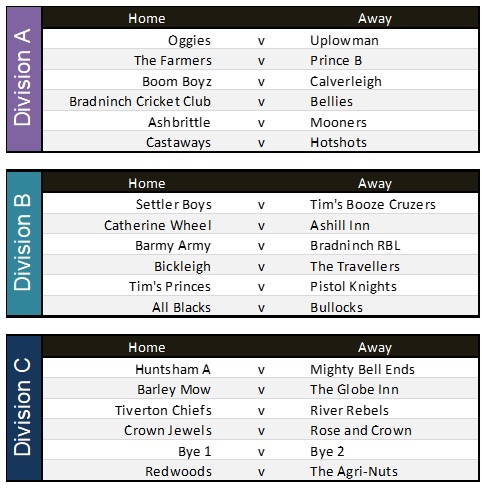Select the Mighty Bell Ends away team
This screenshot has height=495, width=482.
pos(362,370)
